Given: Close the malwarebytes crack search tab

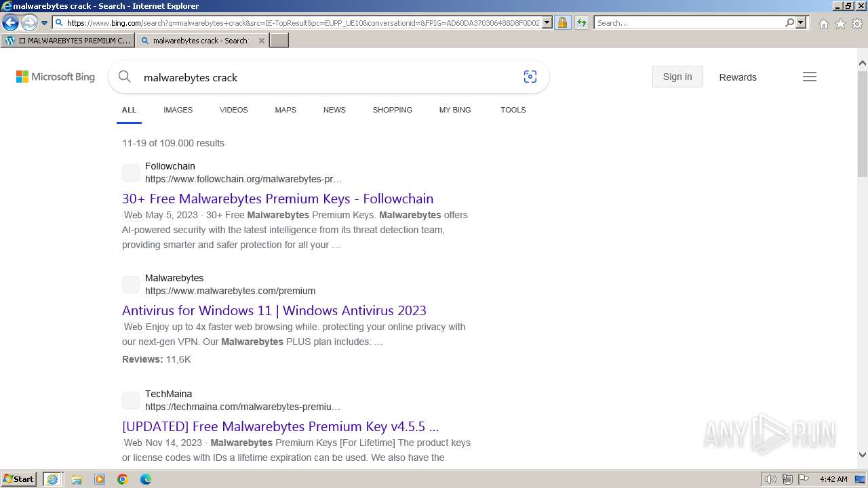Looking at the screenshot, I should [x=262, y=41].
